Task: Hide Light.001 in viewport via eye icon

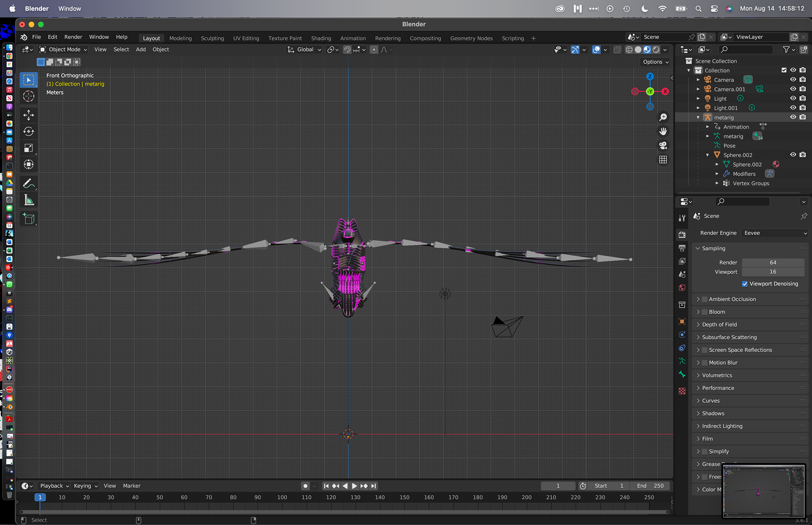Action: pos(793,108)
